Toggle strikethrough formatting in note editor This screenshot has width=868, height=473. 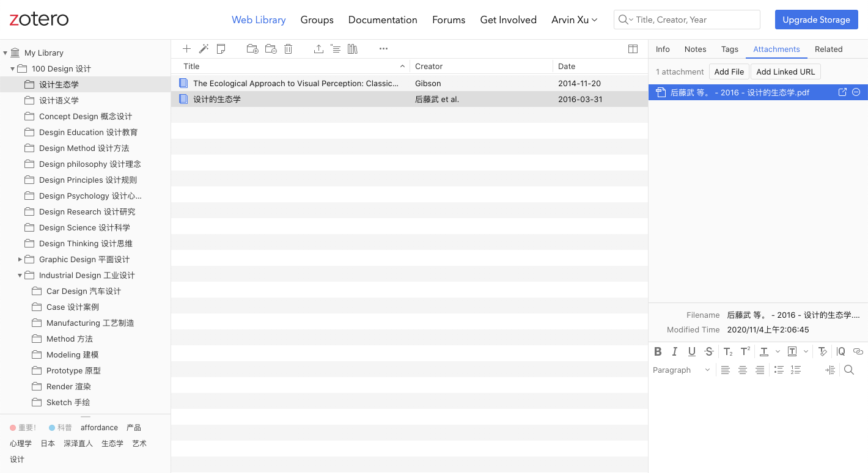[x=709, y=351]
